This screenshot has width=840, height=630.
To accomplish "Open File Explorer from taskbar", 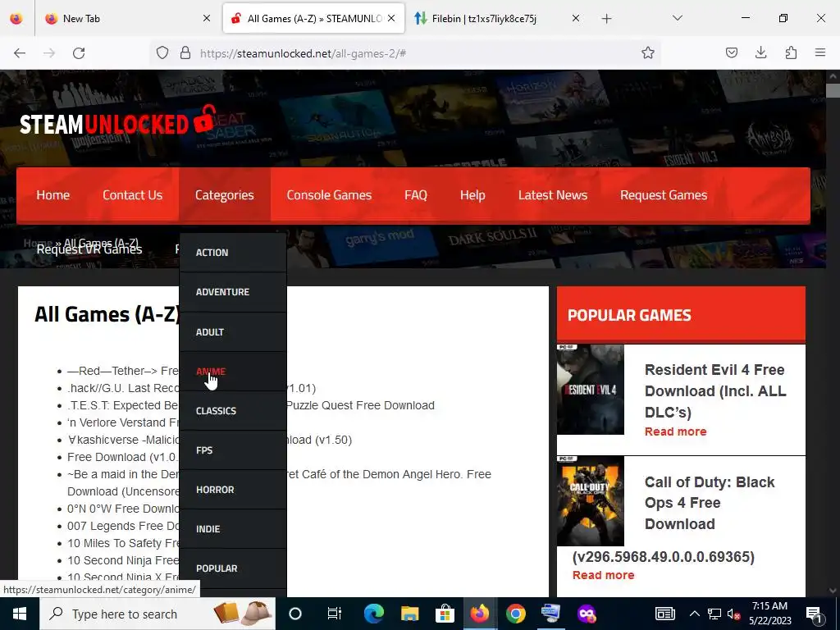I will (409, 614).
